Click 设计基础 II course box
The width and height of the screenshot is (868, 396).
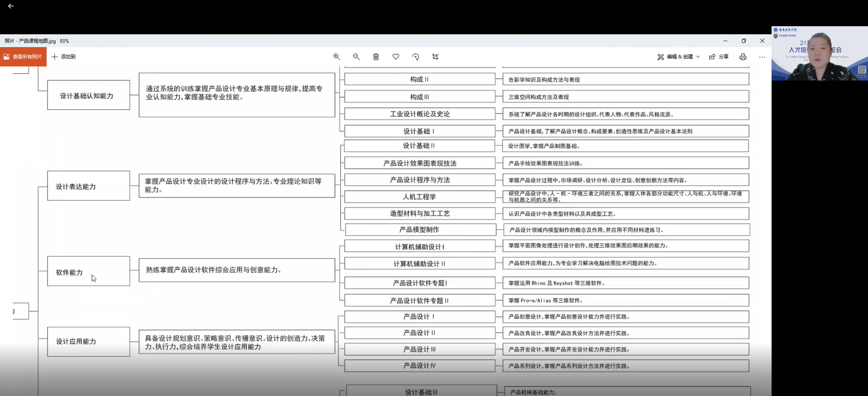[420, 146]
